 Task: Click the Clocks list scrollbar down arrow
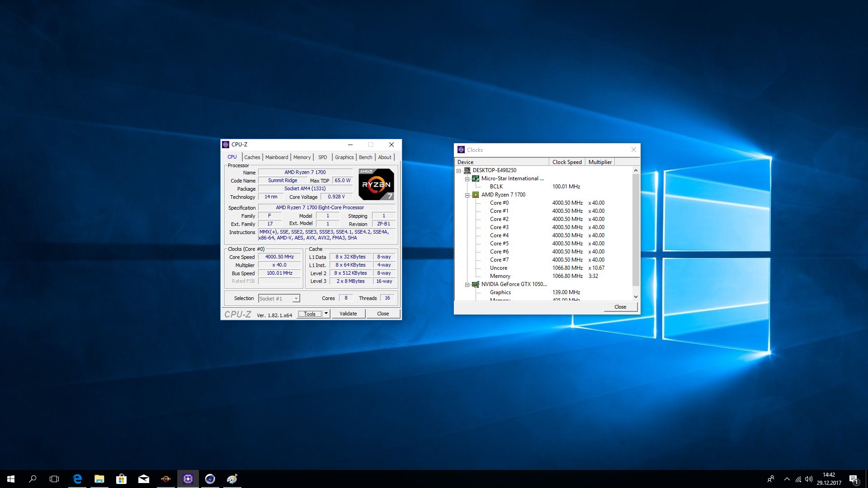coord(636,297)
